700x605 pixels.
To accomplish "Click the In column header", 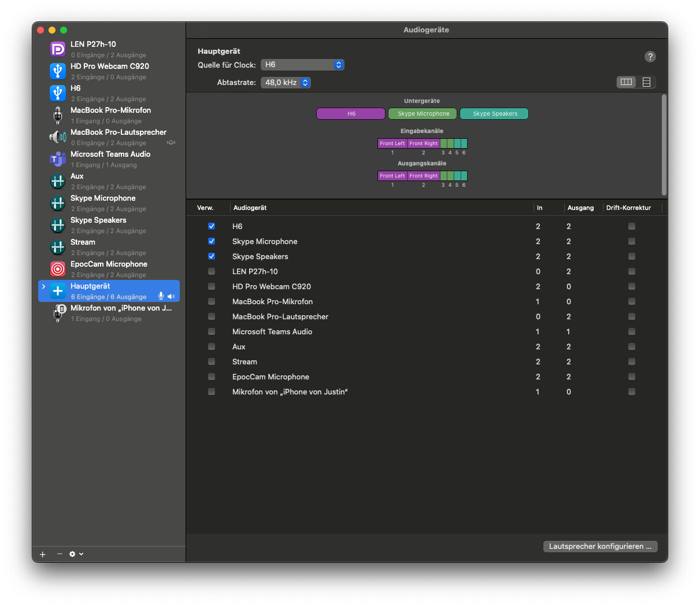I will (540, 208).
